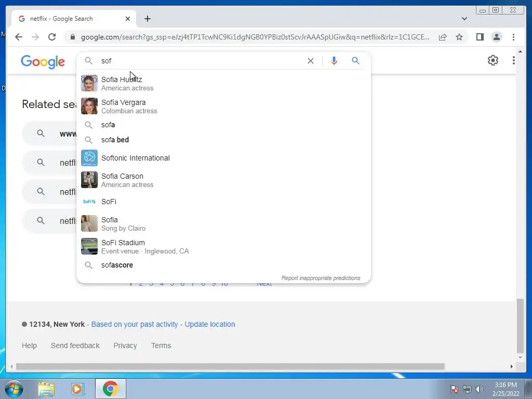The image size is (532, 399).
Task: Open the Send feedback footer link
Action: pos(75,345)
